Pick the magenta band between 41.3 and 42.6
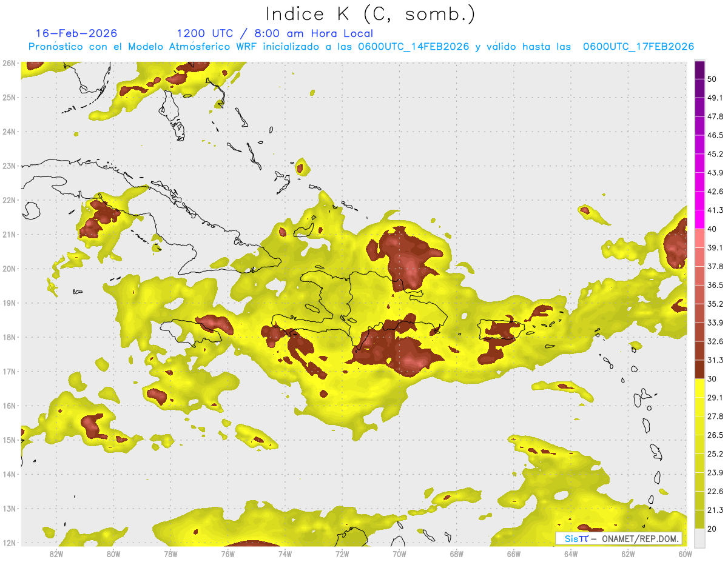 click(699, 201)
